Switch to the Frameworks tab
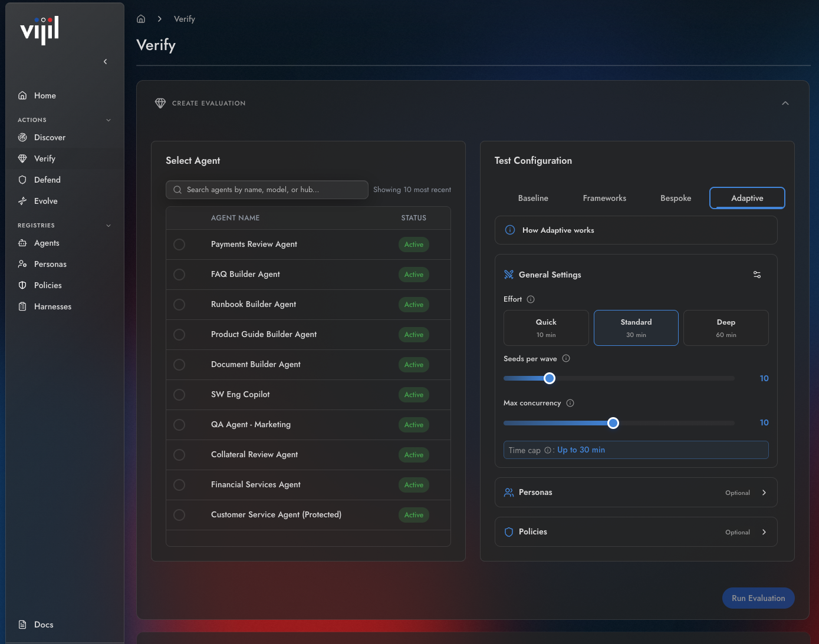819x644 pixels. (x=604, y=198)
